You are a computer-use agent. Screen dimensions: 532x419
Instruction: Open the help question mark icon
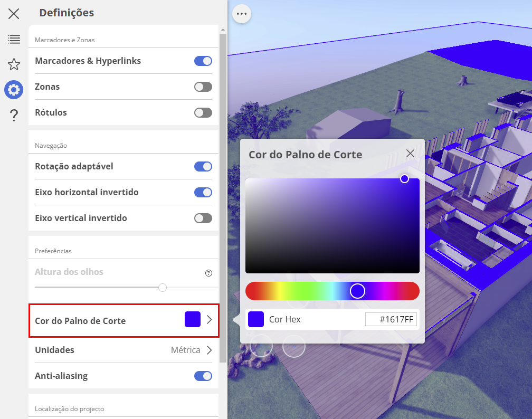pos(14,116)
